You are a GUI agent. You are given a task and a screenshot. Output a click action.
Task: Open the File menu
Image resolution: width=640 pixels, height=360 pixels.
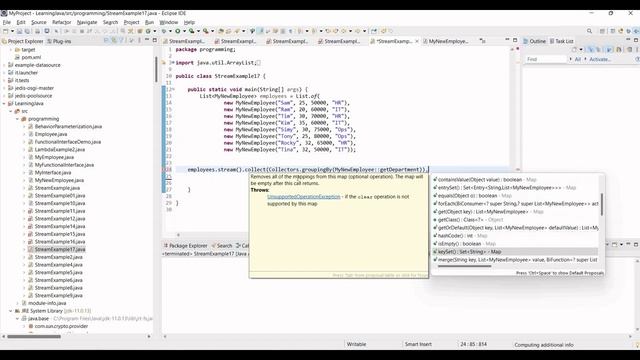click(7, 22)
